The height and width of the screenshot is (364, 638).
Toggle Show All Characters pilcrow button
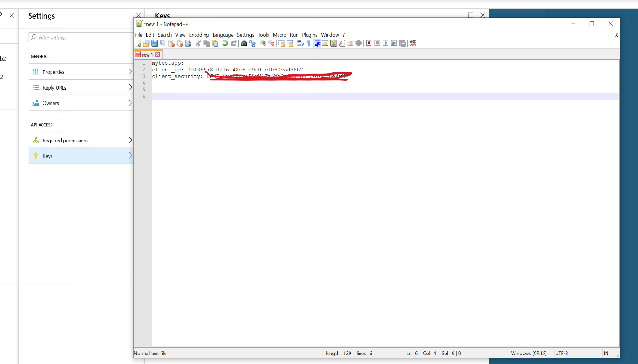point(308,43)
